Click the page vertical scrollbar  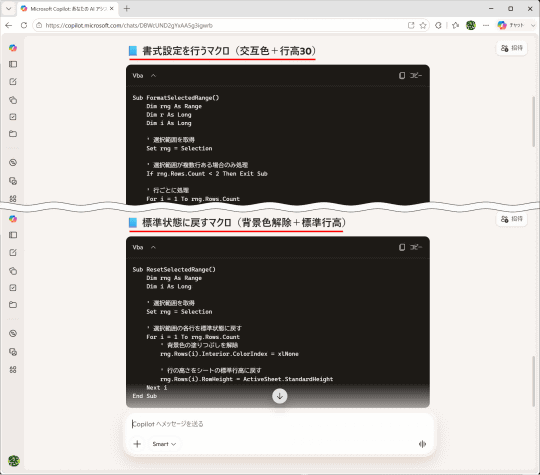point(534,121)
